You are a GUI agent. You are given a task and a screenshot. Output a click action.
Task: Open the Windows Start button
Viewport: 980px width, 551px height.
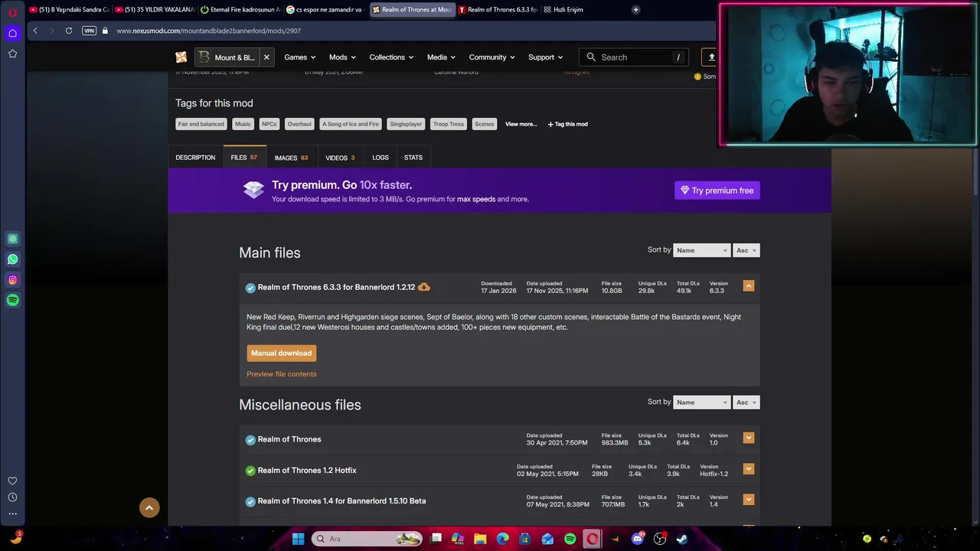(298, 539)
